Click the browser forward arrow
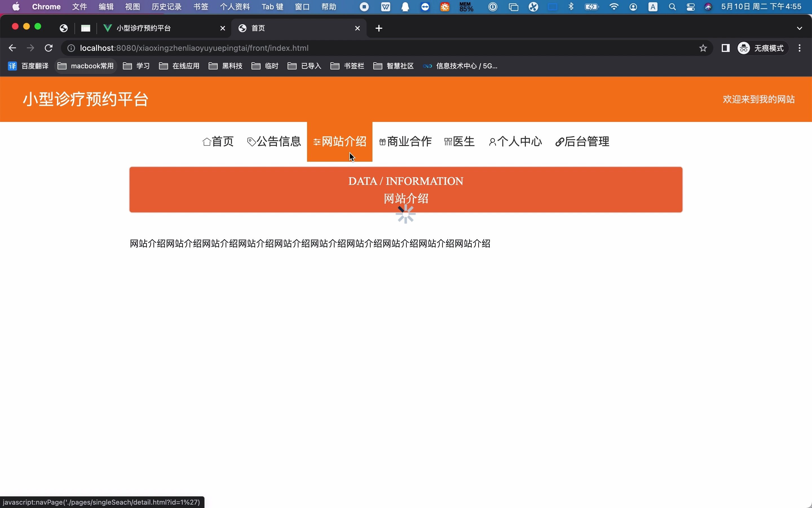The width and height of the screenshot is (812, 508). click(x=30, y=48)
